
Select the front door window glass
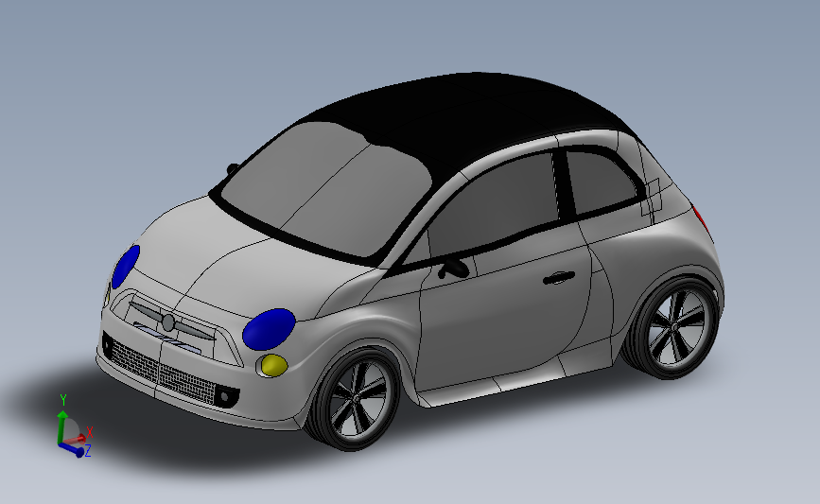point(497,204)
